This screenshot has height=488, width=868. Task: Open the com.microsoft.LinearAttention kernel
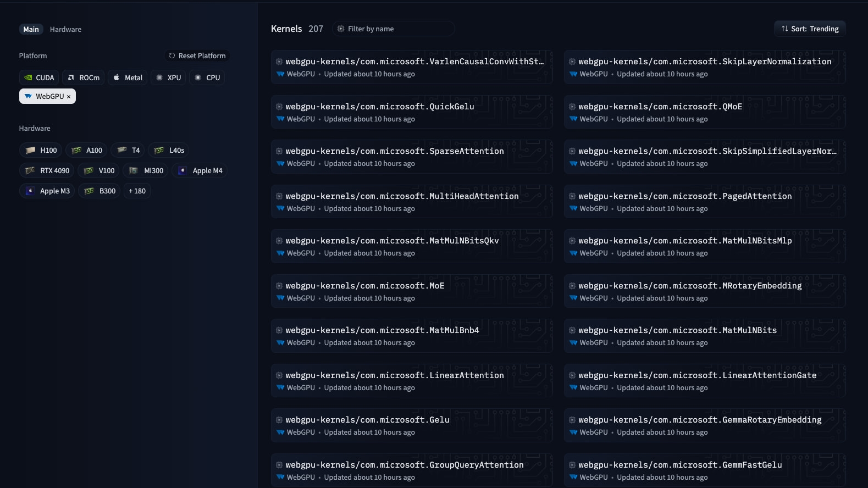click(412, 381)
